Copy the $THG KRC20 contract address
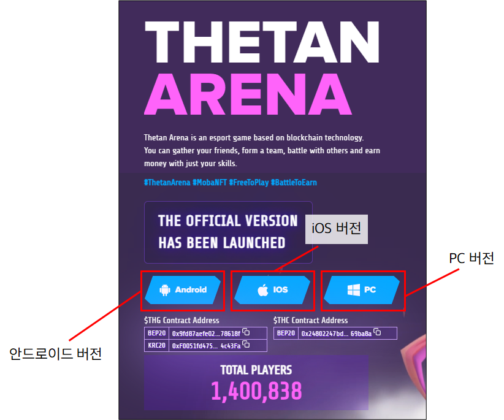Image resolution: width=504 pixels, height=420 pixels. (246, 345)
